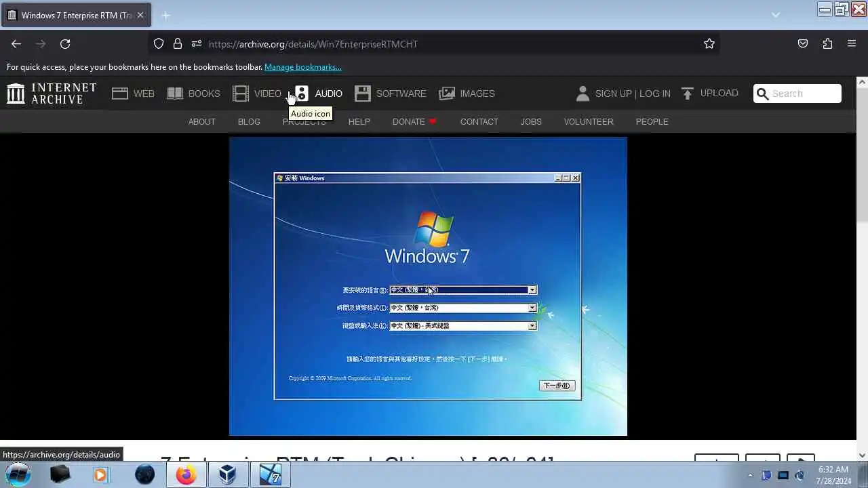Click the page vertical scrollbar thumb

pyautogui.click(x=862, y=157)
